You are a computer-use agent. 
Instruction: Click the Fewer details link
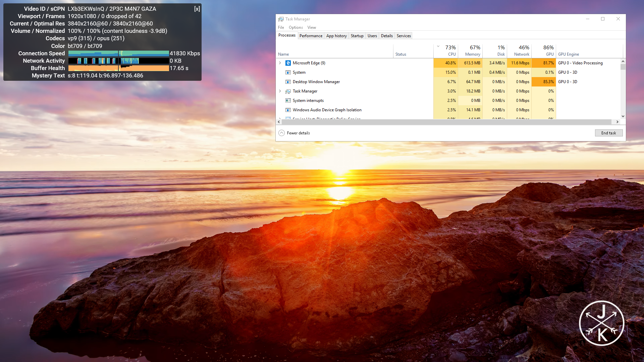tap(299, 133)
